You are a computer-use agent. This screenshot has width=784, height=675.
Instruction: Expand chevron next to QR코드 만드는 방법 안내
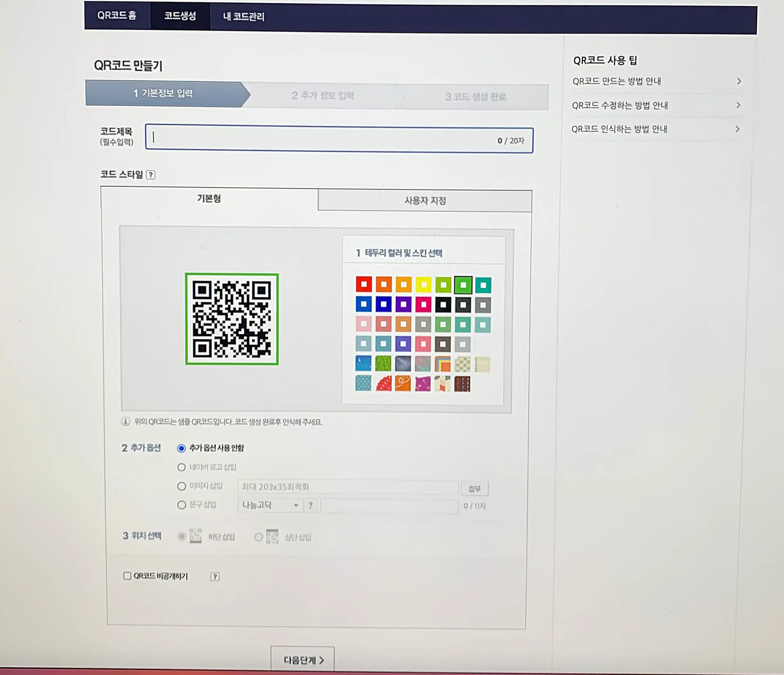[x=738, y=81]
